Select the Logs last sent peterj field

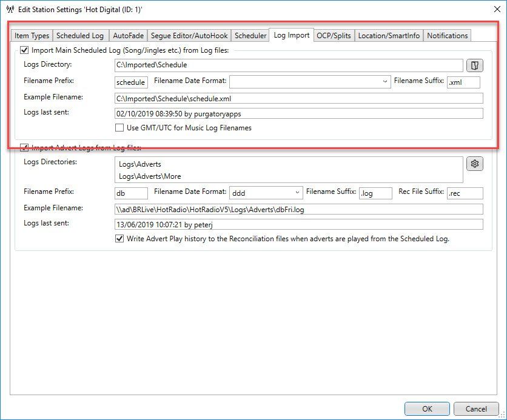[x=299, y=224]
